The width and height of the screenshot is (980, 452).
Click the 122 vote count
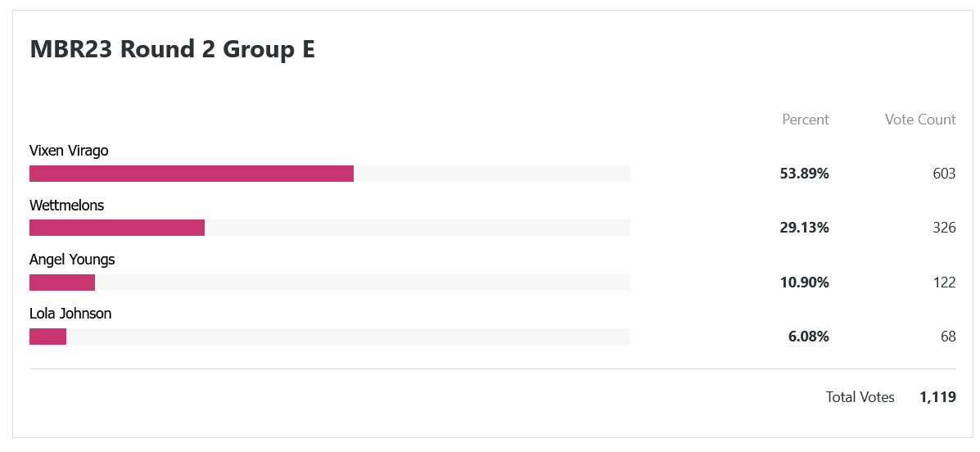pos(944,282)
